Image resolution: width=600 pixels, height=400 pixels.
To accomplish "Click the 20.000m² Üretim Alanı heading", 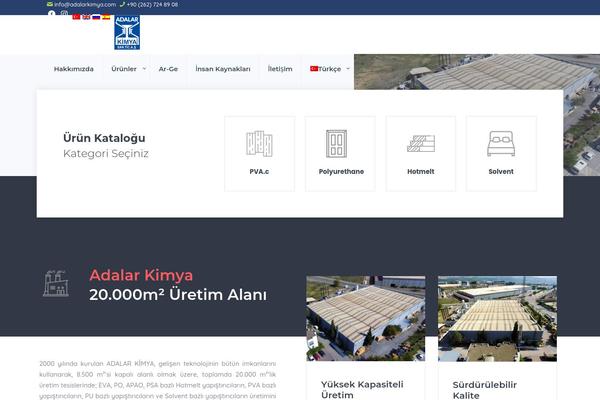I will (x=178, y=295).
